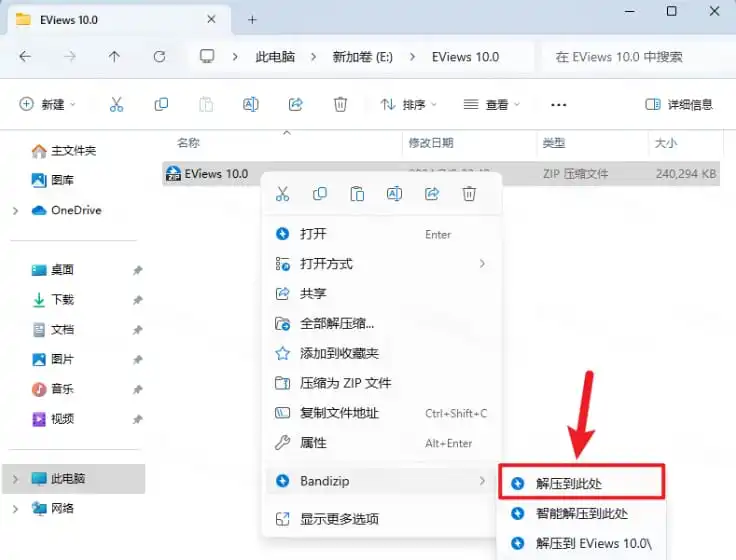Open 视频 in the sidebar
Screen dimensions: 736x560
pyautogui.click(x=52, y=419)
